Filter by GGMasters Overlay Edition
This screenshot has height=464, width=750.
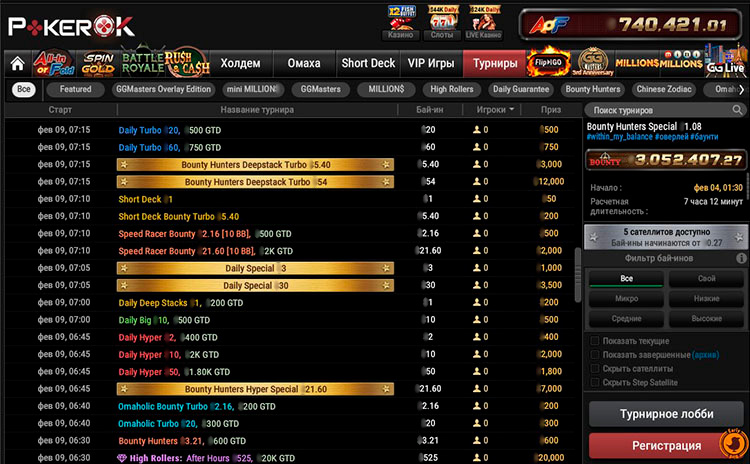164,89
